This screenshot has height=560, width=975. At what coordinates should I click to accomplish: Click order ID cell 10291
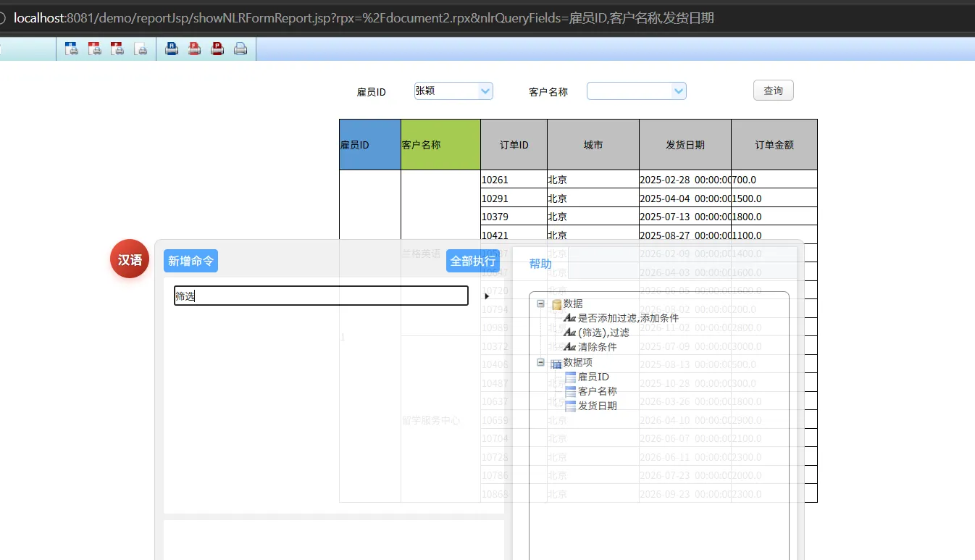(x=514, y=198)
